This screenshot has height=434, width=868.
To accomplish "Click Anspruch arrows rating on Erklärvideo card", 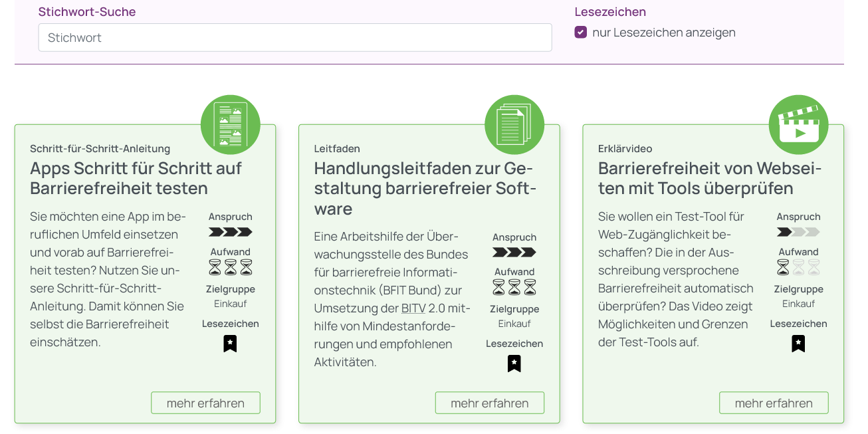I will 798,232.
